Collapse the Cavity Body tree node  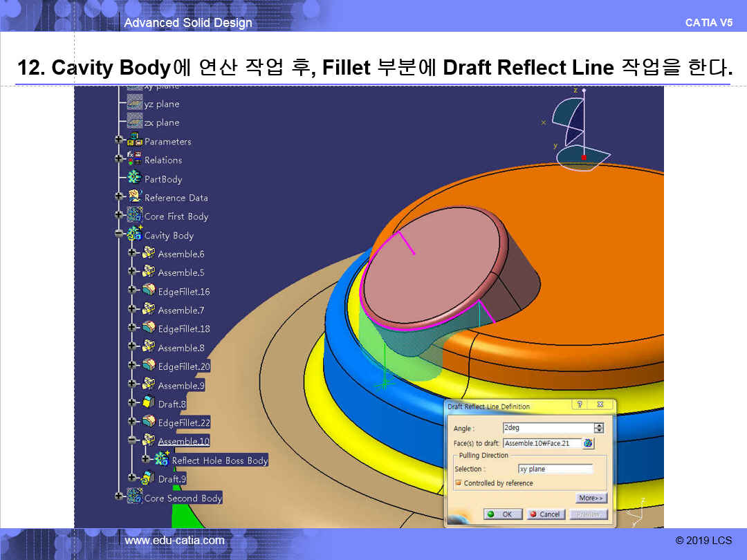(x=119, y=235)
